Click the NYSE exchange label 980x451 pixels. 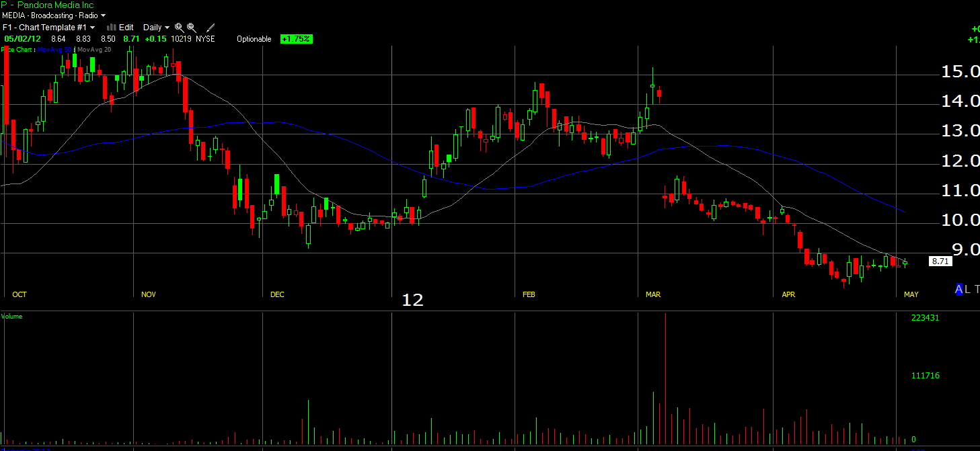pos(205,39)
